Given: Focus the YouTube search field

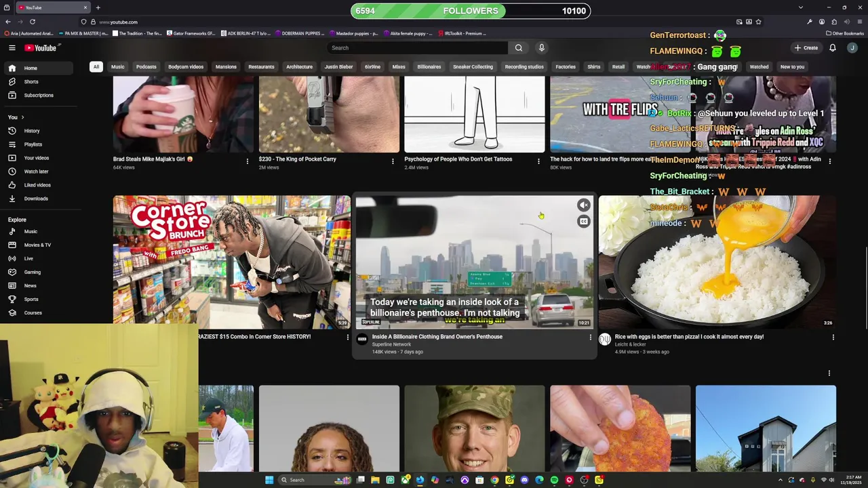Looking at the screenshot, I should tap(417, 48).
